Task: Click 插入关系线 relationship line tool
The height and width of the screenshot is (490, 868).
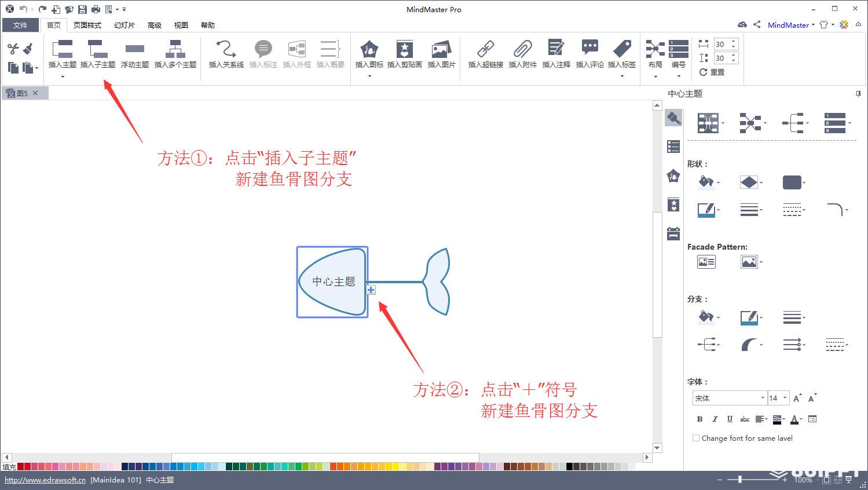Action: click(226, 54)
